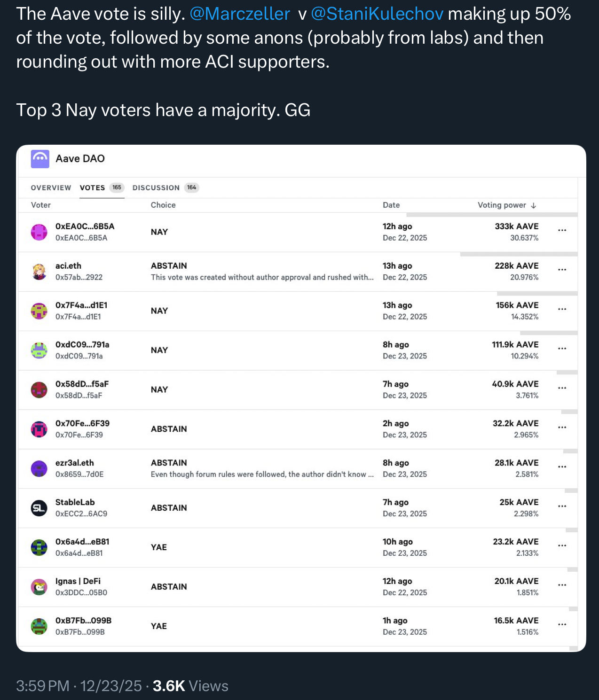Select the aci.eth voter avatar
The width and height of the screenshot is (599, 700).
pos(40,271)
